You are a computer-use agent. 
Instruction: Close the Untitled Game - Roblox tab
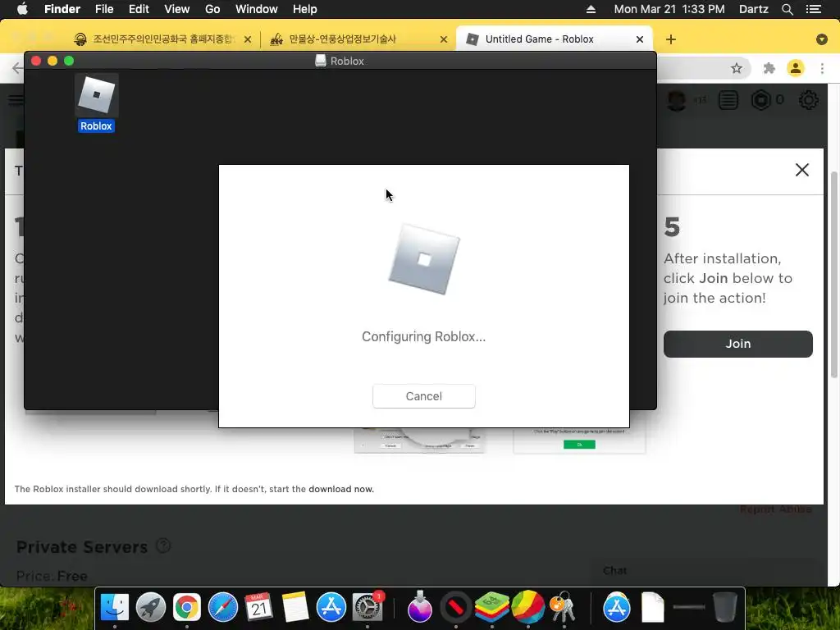pyautogui.click(x=639, y=39)
